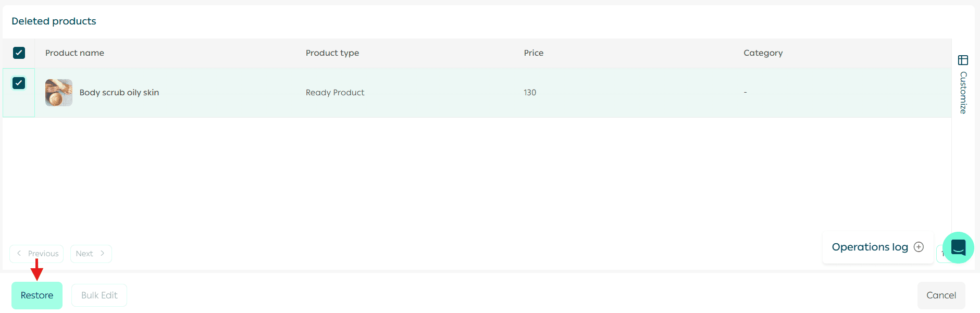Open Bulk Edit for selected products
The image size is (980, 313).
point(99,295)
